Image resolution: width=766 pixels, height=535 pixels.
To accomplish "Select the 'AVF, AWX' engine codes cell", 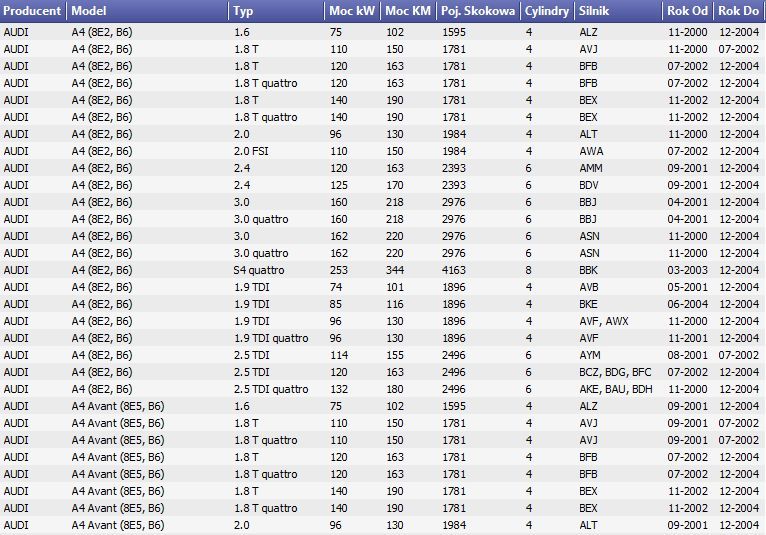I will [604, 321].
